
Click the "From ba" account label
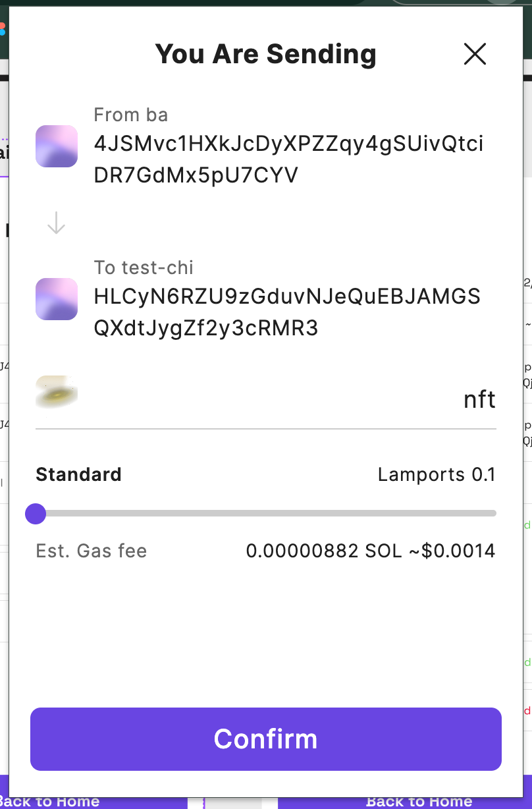131,115
